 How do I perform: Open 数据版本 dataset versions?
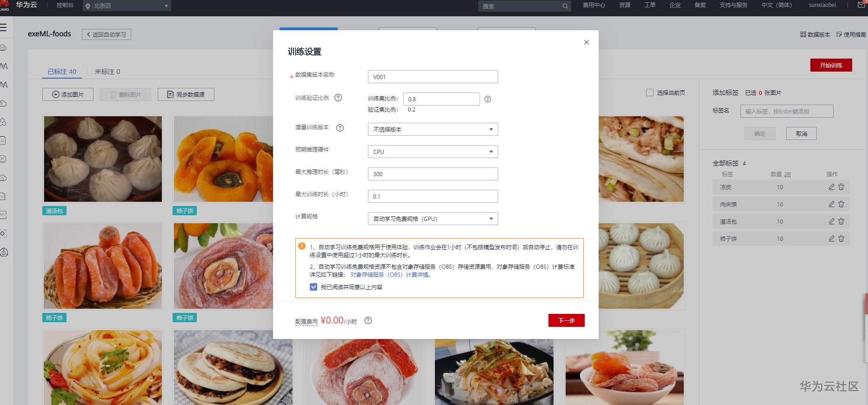(x=815, y=34)
